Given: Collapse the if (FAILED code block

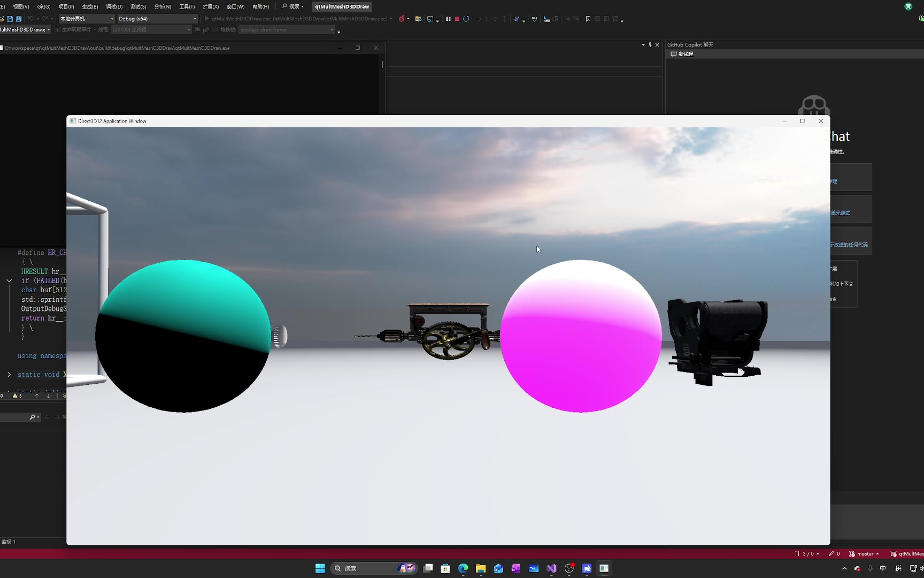Looking at the screenshot, I should (9, 280).
